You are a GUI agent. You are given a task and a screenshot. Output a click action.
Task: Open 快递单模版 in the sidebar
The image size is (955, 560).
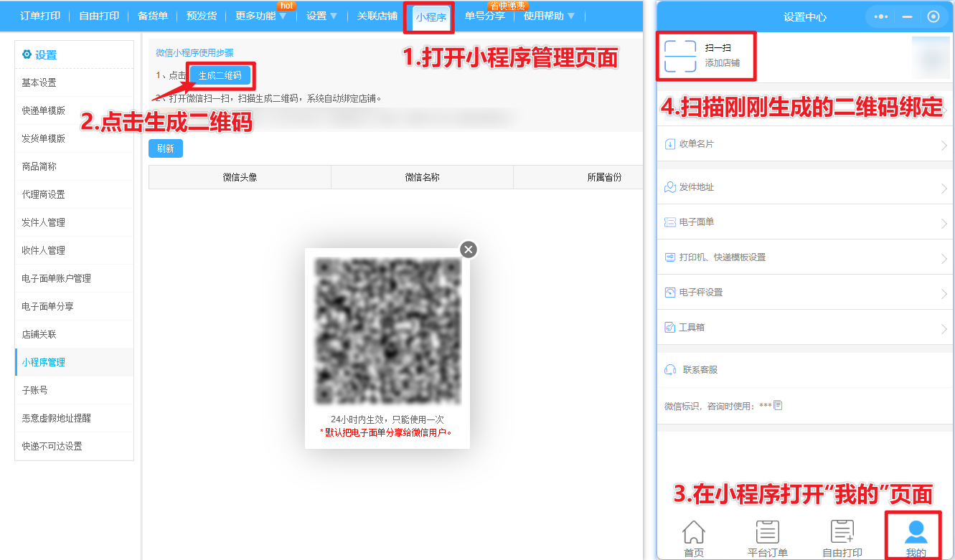74,110
